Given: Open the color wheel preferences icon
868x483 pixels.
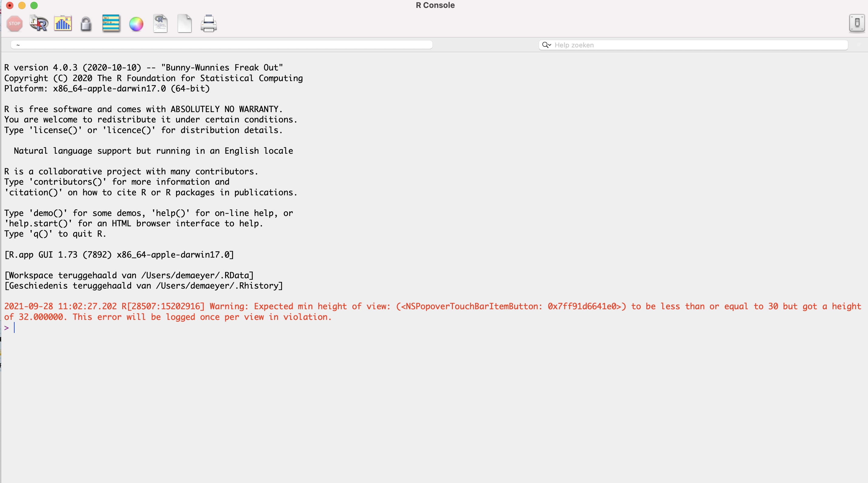Looking at the screenshot, I should (x=136, y=24).
